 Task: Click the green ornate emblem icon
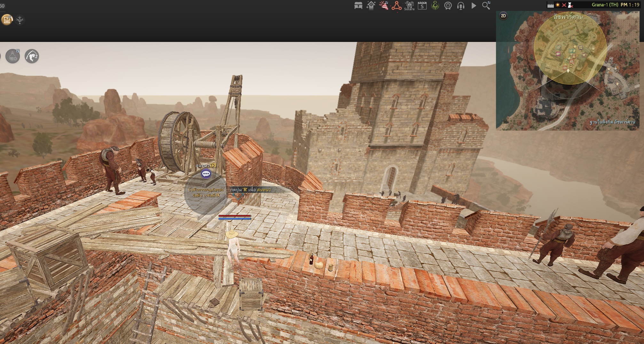pos(435,6)
